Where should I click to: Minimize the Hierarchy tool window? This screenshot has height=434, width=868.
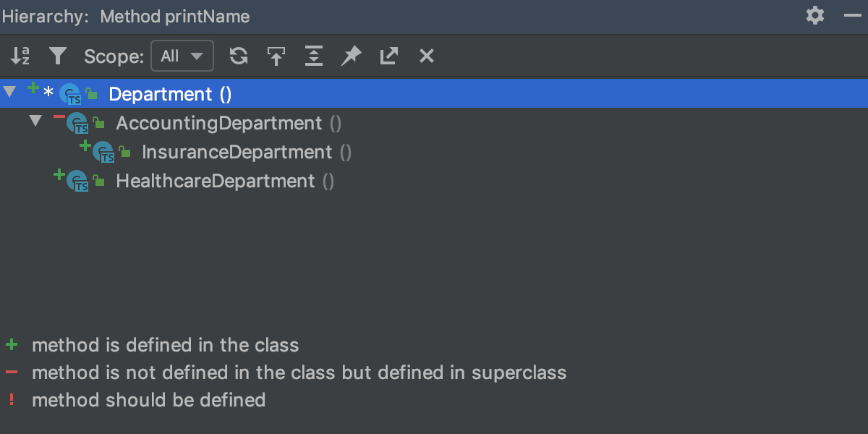tap(851, 15)
